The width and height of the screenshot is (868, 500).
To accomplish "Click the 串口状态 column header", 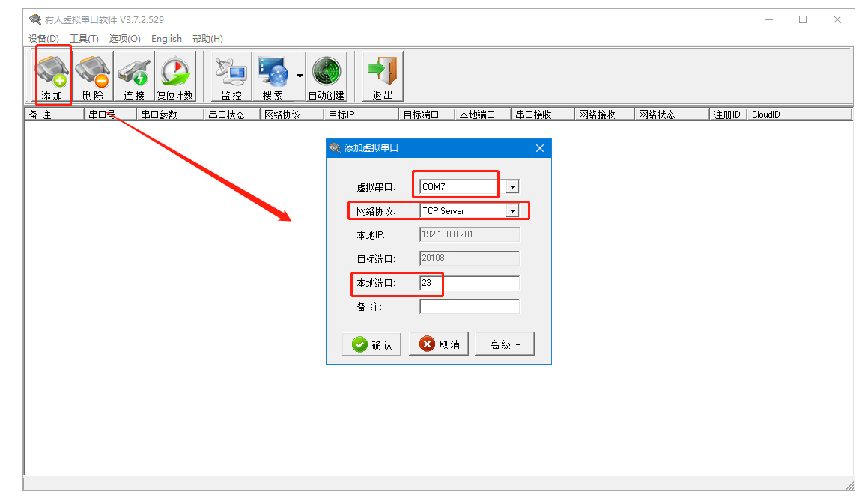I will (231, 115).
